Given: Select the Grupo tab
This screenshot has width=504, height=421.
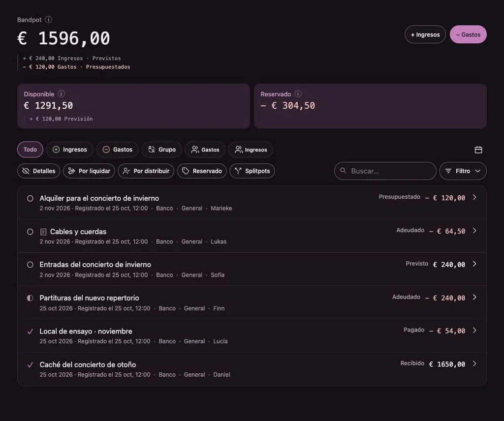Looking at the screenshot, I should click(161, 150).
